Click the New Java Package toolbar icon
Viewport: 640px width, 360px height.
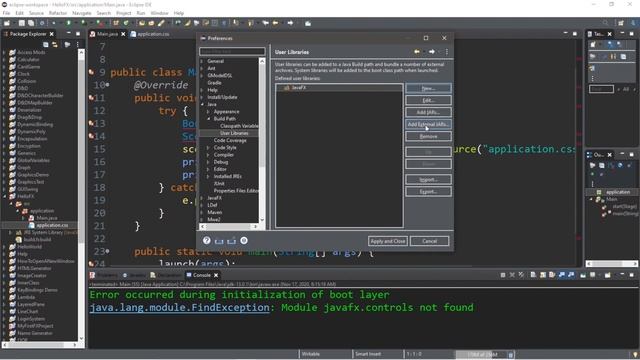tap(116, 23)
